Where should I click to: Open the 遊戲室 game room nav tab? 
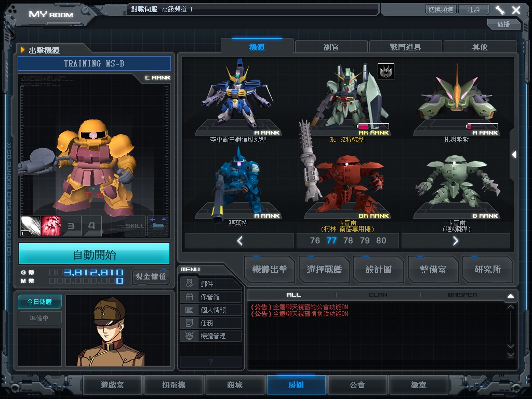coord(112,385)
